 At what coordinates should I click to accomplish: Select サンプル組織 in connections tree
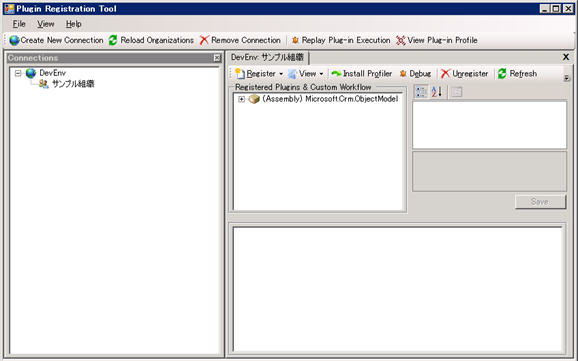(x=73, y=84)
